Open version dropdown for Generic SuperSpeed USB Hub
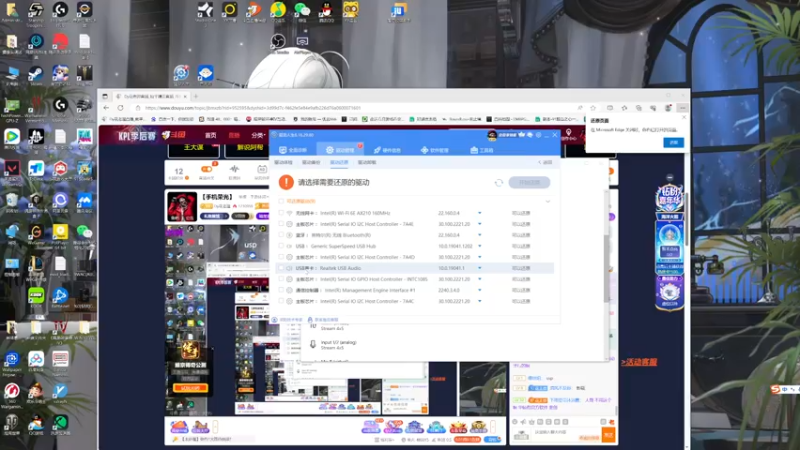This screenshot has height=450, width=800. [480, 246]
